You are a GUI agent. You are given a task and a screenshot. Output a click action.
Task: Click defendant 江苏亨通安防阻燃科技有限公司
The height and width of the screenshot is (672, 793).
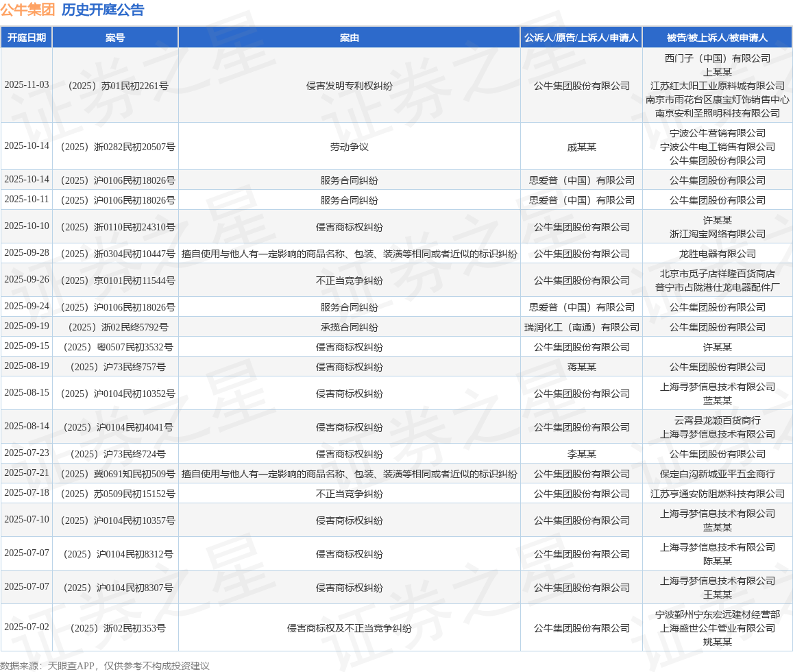pos(718,494)
